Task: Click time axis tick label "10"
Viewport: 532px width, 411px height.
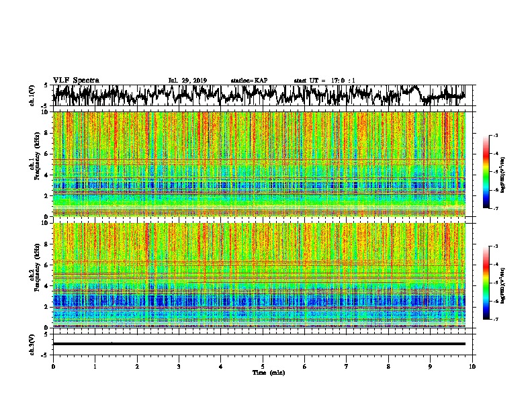Action: [x=472, y=367]
